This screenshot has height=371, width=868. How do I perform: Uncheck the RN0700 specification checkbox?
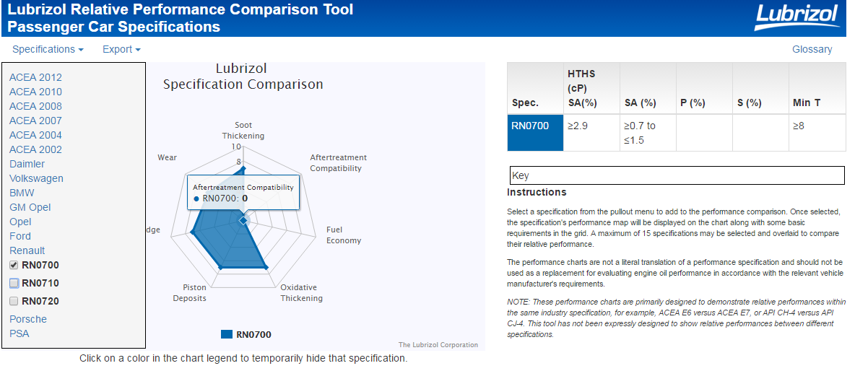[14, 265]
